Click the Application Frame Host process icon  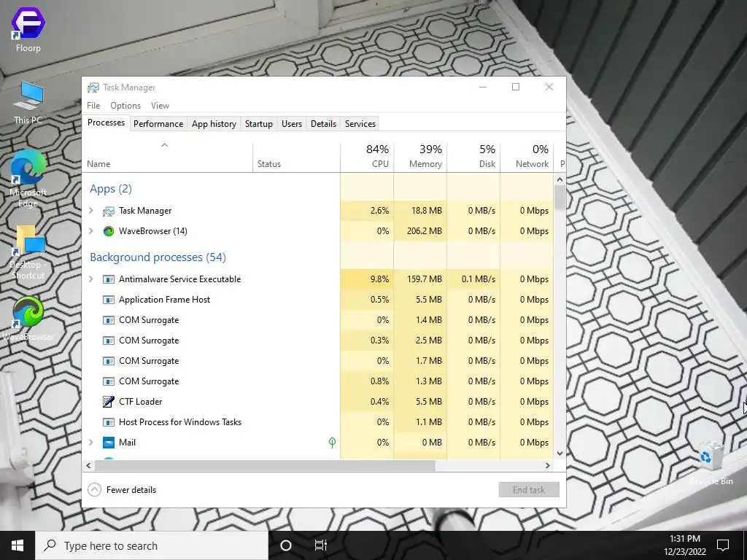point(109,300)
